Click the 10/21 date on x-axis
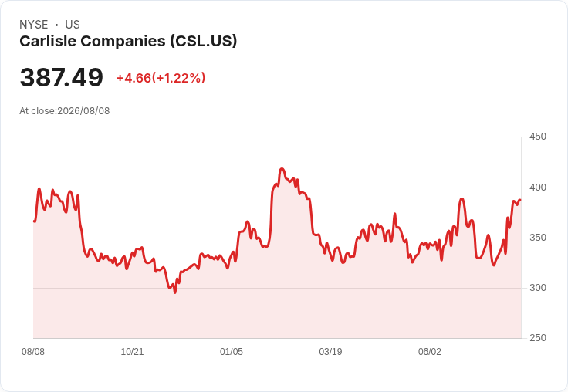This screenshot has width=568, height=392. [x=132, y=352]
